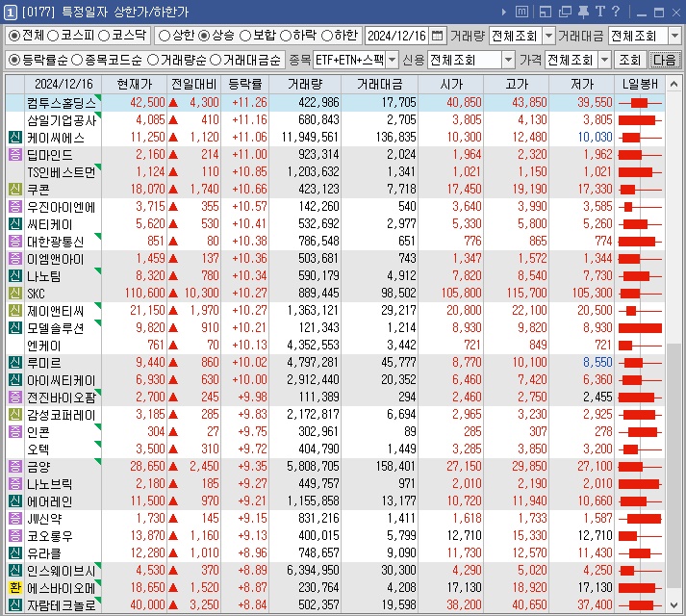The height and width of the screenshot is (616, 686).
Task: Click the 거래량 column header in the table
Action: [x=305, y=84]
